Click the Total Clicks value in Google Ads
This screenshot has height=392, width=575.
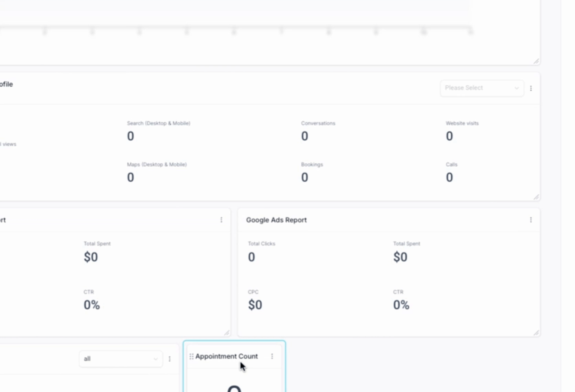251,257
